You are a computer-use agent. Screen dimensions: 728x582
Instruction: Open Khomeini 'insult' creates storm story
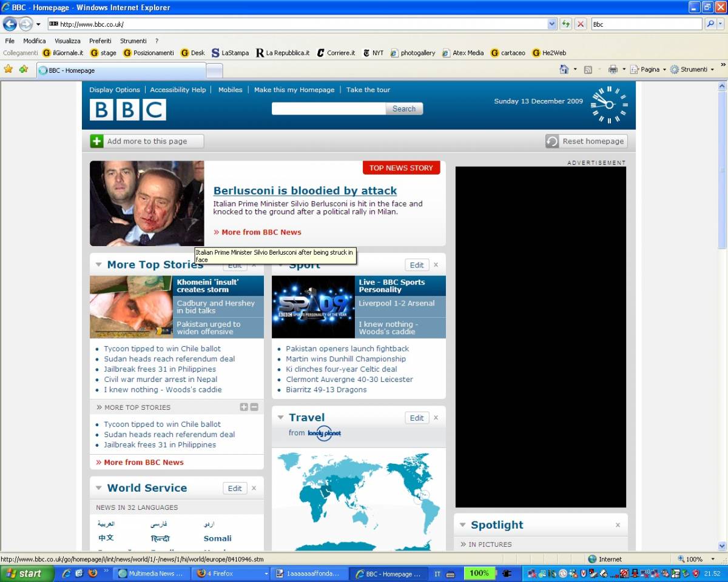(x=207, y=286)
